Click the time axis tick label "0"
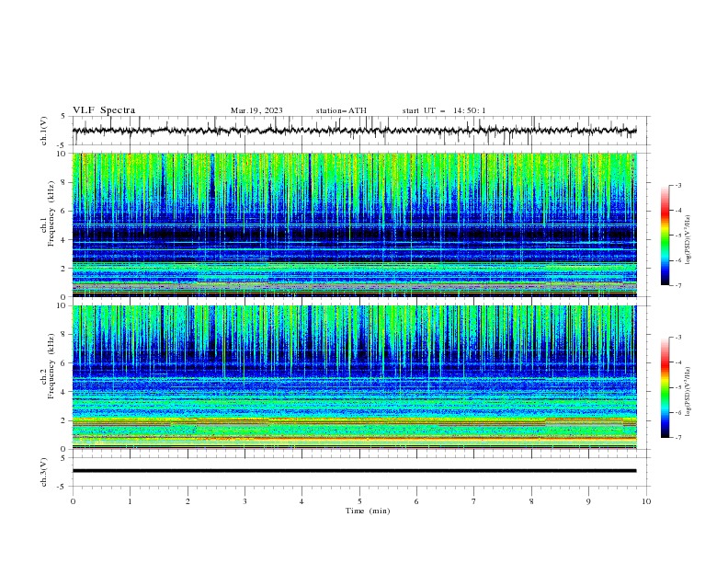This screenshot has height=563, width=728. (x=73, y=501)
